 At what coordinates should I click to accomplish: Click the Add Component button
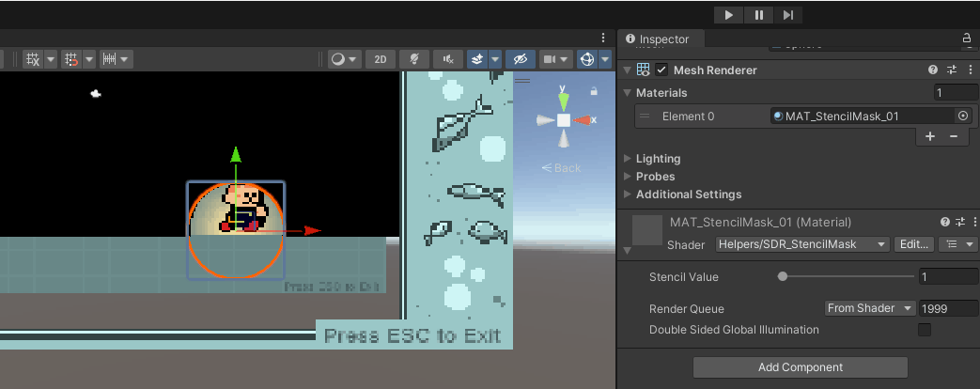pos(801,367)
